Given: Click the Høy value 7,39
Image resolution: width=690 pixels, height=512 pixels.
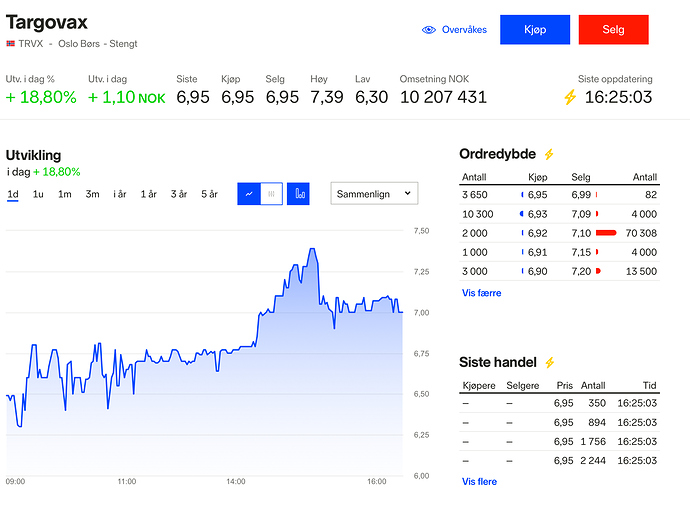Looking at the screenshot, I should pyautogui.click(x=327, y=97).
